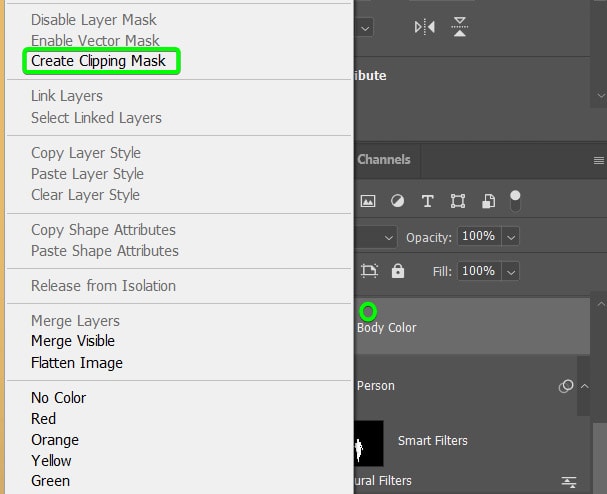Collapse the Person layer smart filters

tap(586, 386)
